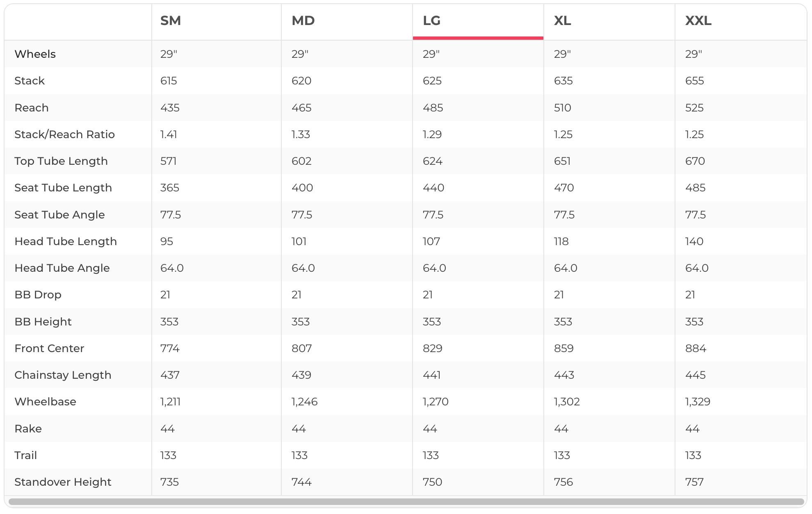This screenshot has width=812, height=514.
Task: Click the Head Tube Angle row label
Action: 62,268
